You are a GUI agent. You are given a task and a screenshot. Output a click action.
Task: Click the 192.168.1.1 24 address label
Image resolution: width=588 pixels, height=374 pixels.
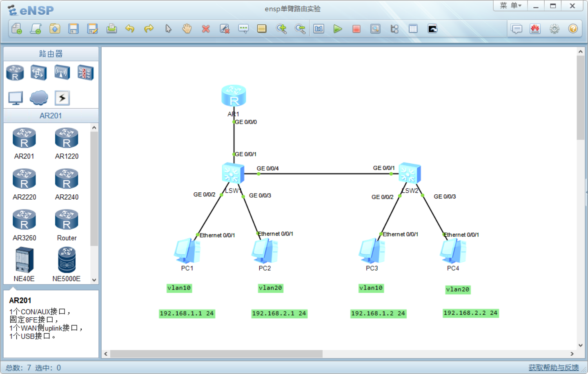[187, 314]
